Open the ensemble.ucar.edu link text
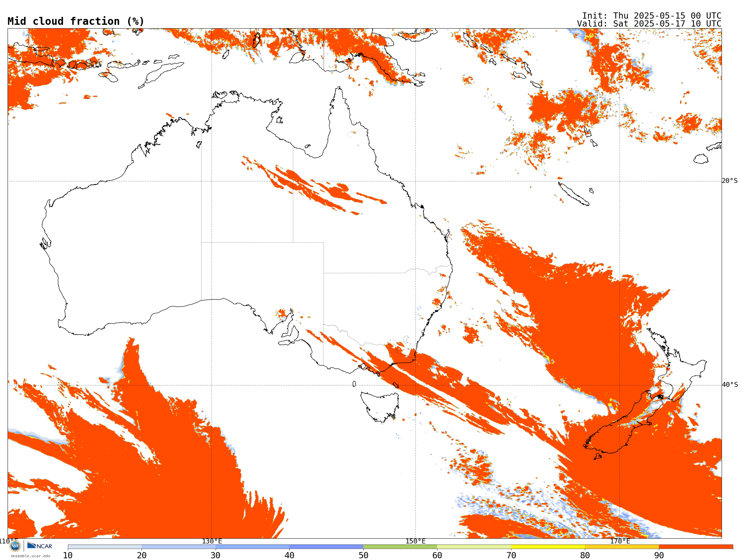This screenshot has width=744, height=560. pyautogui.click(x=31, y=556)
